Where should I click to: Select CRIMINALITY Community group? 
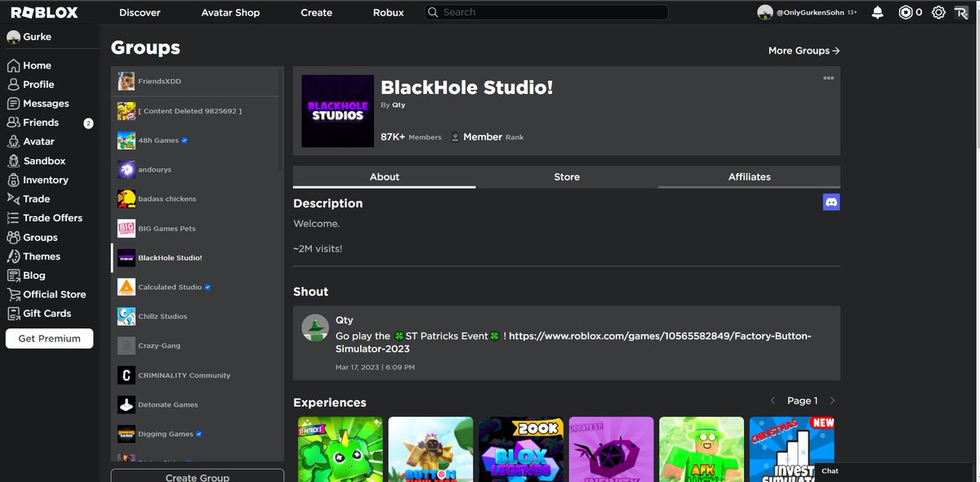click(195, 376)
